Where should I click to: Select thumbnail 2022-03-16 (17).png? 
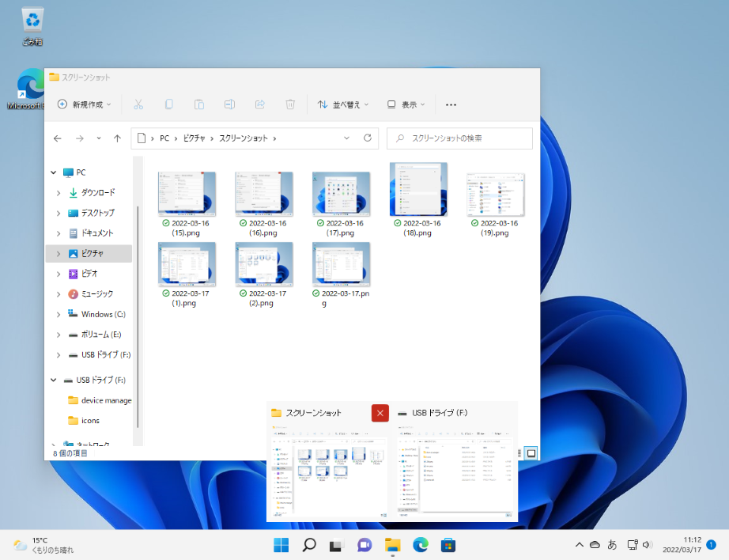(x=341, y=194)
